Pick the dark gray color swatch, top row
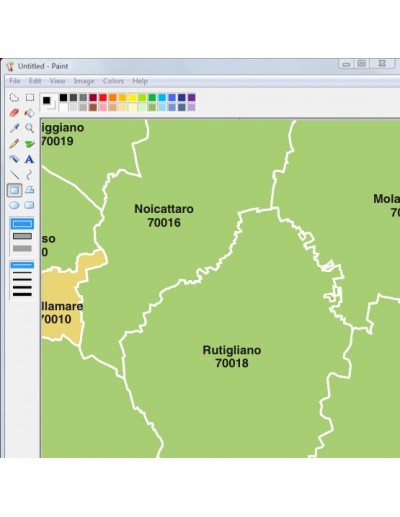The image size is (400, 517). click(x=73, y=97)
